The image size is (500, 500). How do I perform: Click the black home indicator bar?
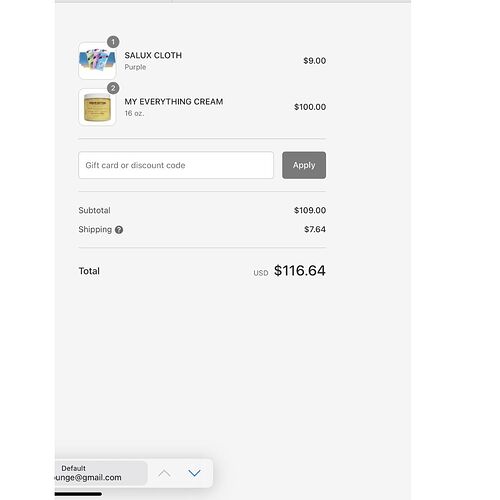coord(78,494)
